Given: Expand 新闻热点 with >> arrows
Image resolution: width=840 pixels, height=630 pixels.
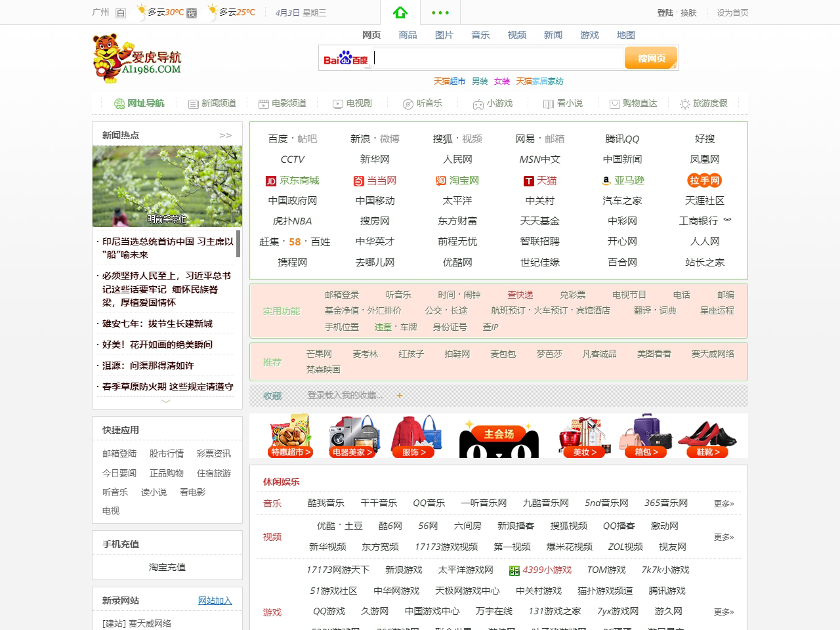Looking at the screenshot, I should [x=225, y=135].
